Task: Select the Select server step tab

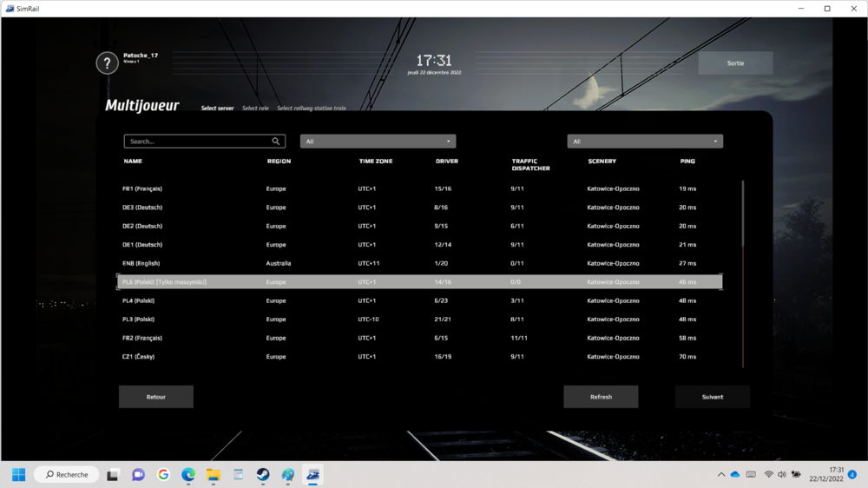Action: pyautogui.click(x=217, y=108)
